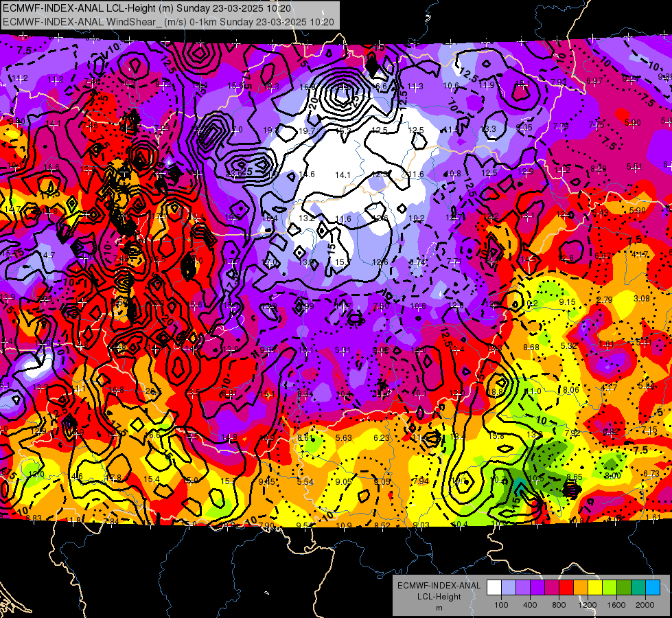672x618 pixels.
Task: Click the map value 5.54
Action: point(305,482)
